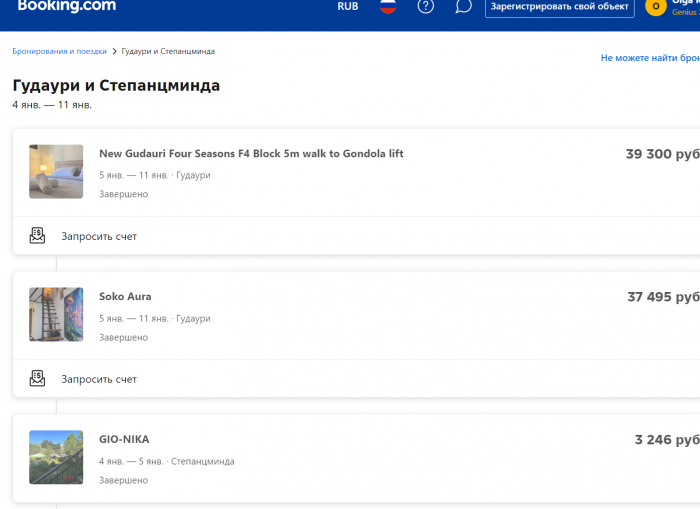Click invoice icon under Soko Aura
Image resolution: width=700 pixels, height=509 pixels.
tap(38, 379)
